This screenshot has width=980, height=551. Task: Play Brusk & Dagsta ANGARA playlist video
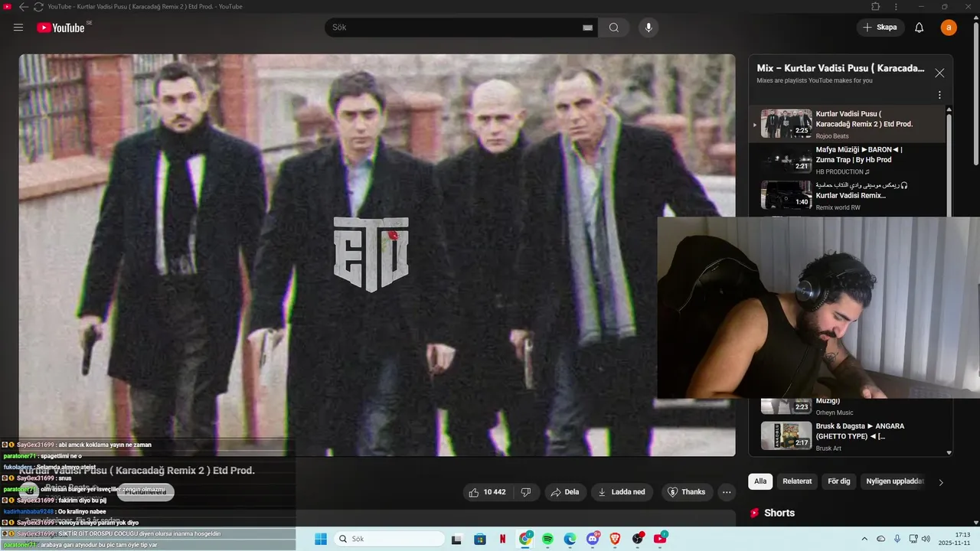click(x=848, y=436)
